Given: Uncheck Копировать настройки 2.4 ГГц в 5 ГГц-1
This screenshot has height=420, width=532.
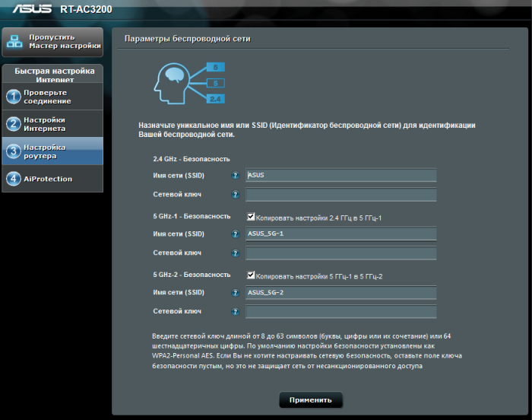Looking at the screenshot, I should tap(251, 216).
